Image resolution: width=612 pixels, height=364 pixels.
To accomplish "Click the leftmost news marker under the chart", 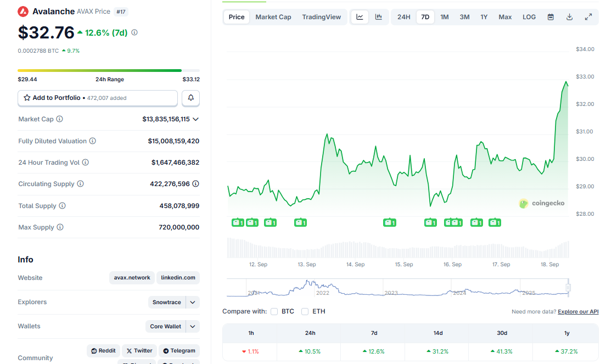I will [238, 222].
